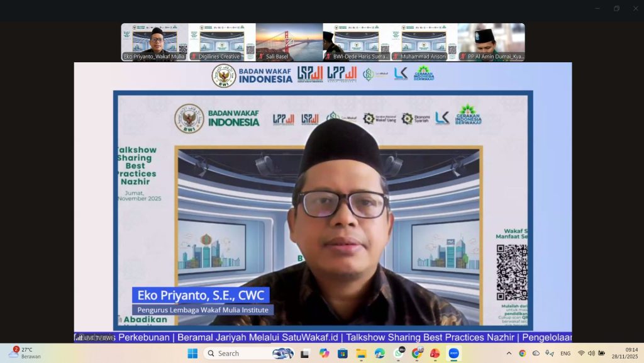Open the weather widget showing 27°C
The width and height of the screenshot is (644, 363).
pos(24,353)
